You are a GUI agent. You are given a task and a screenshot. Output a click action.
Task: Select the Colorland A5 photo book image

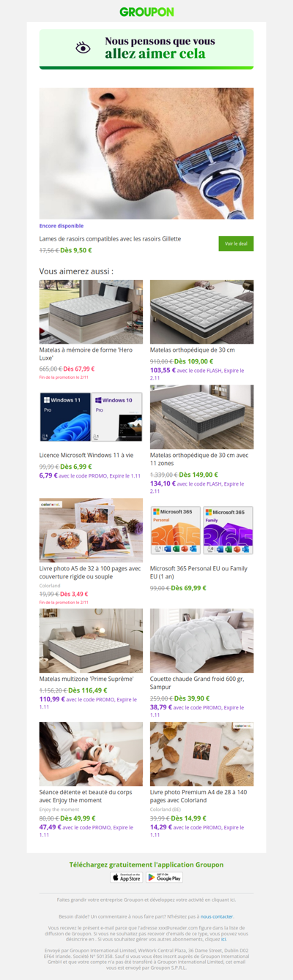[x=91, y=529]
